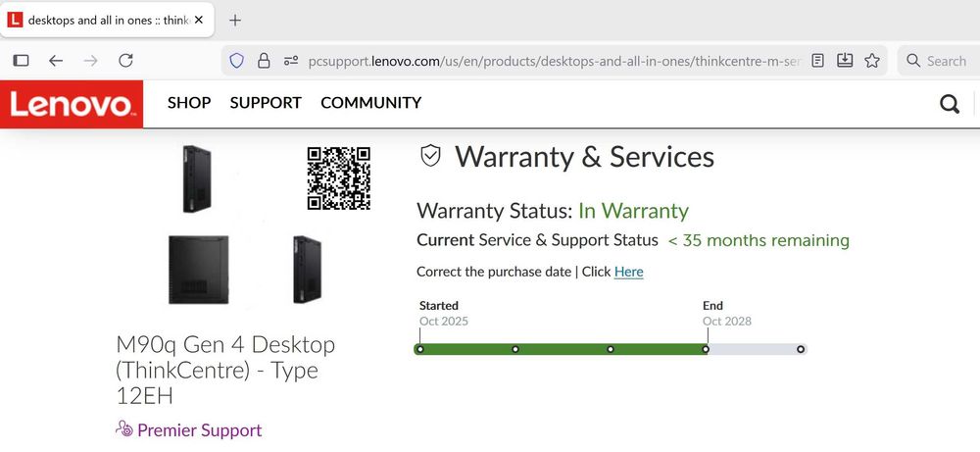Open the Premier Support link
The height and width of the screenshot is (452, 980).
coord(199,430)
